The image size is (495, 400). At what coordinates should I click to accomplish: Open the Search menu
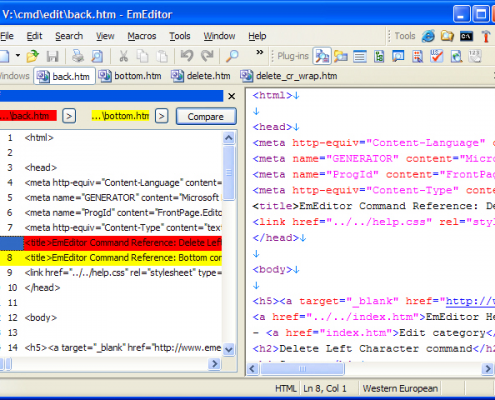pyautogui.click(x=69, y=36)
